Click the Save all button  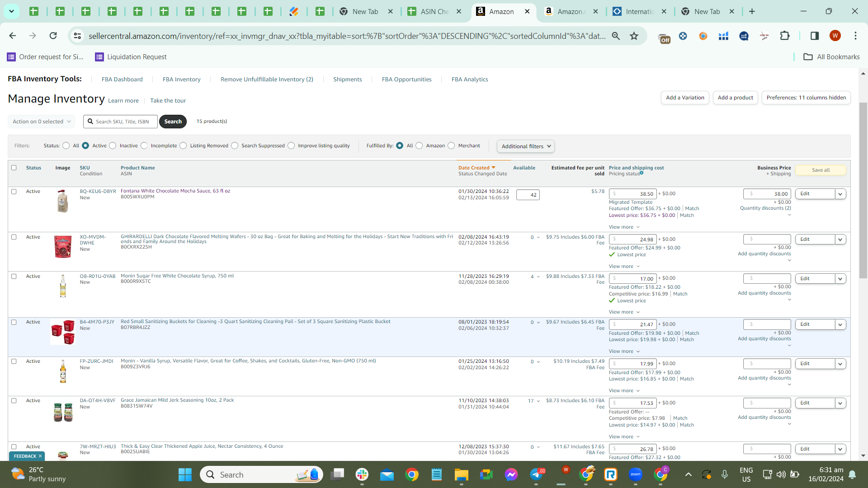click(821, 170)
